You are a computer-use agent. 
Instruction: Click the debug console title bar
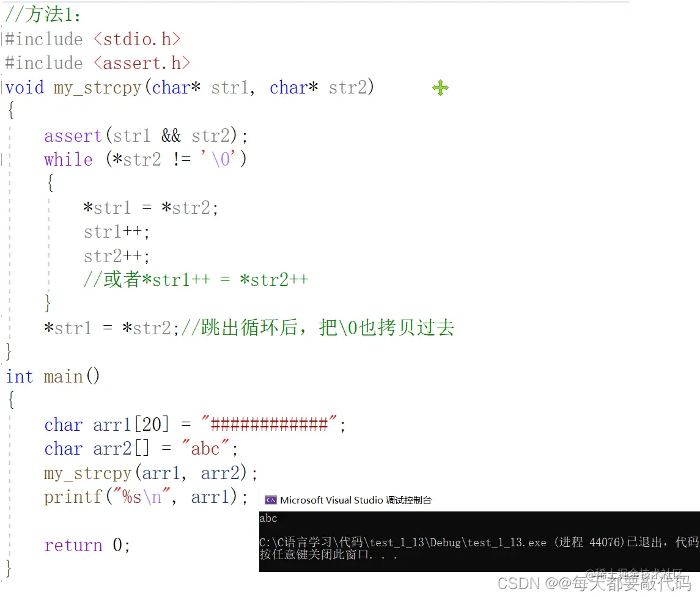(428, 499)
